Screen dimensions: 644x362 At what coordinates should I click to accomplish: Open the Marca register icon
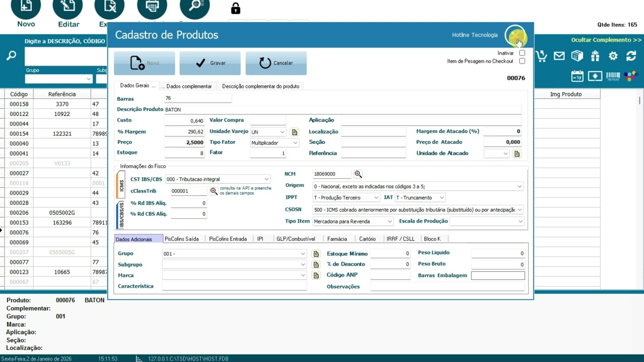click(316, 276)
